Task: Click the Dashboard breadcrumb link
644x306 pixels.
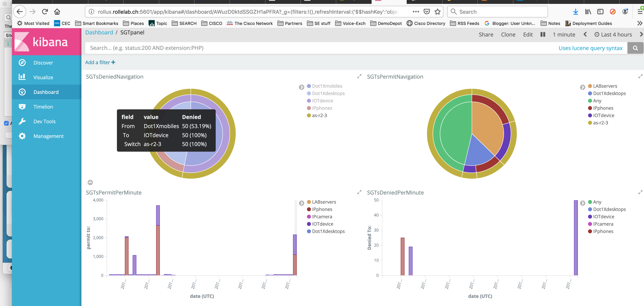Action: click(x=99, y=33)
